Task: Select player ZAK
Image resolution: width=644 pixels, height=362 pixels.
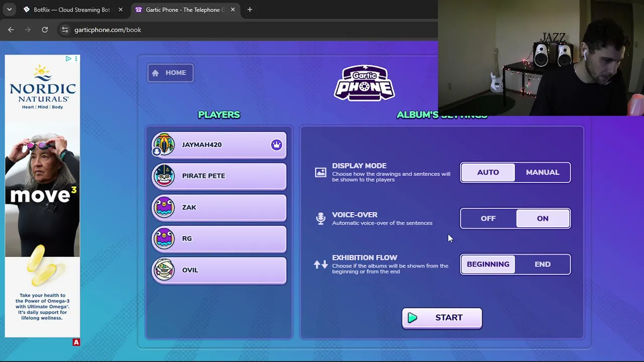Action: (219, 208)
